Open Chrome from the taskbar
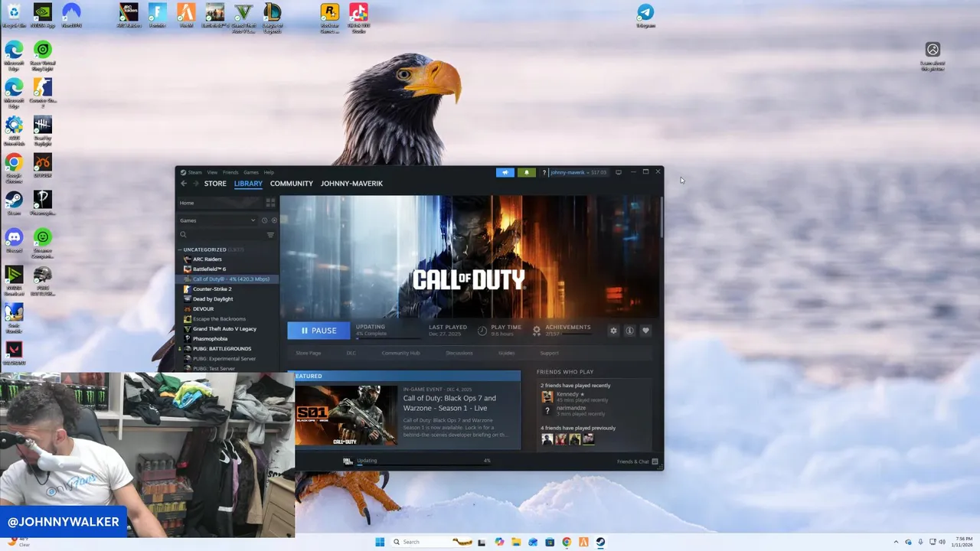This screenshot has width=980, height=551. tap(567, 542)
